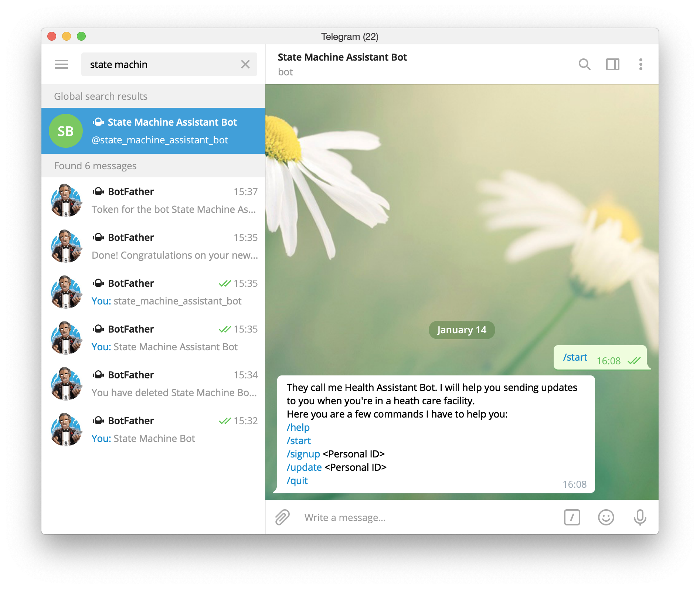Click the /help command link
The height and width of the screenshot is (589, 700).
tap(298, 428)
